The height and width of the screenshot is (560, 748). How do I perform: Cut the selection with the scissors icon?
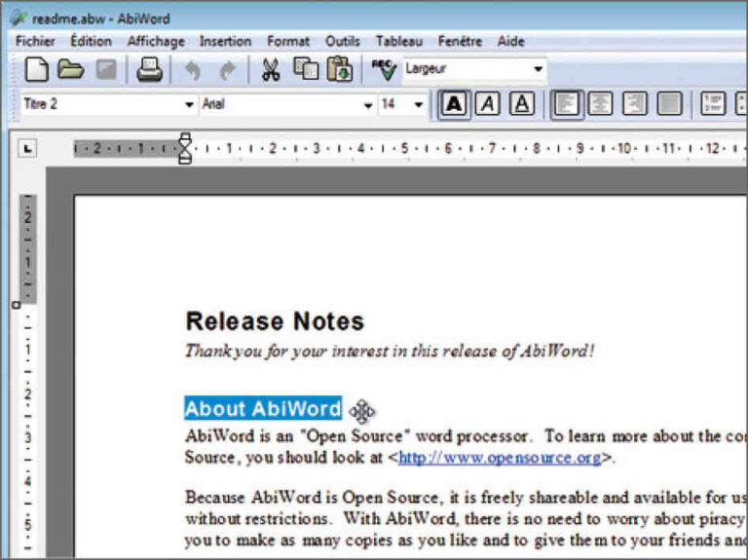click(x=271, y=70)
